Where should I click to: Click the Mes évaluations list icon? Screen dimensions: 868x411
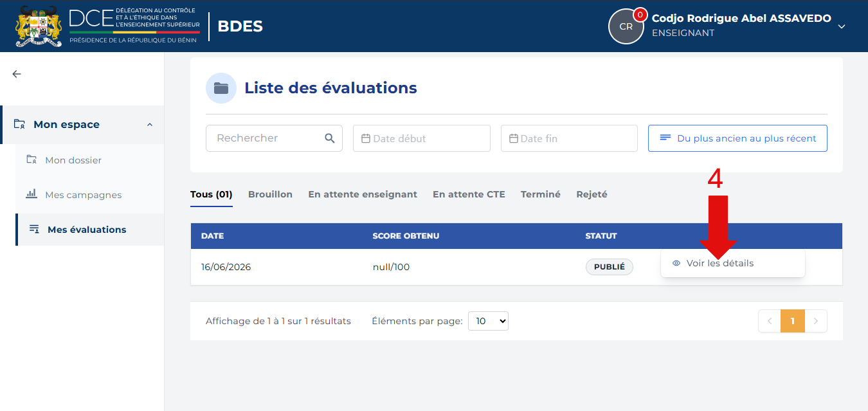click(x=34, y=229)
